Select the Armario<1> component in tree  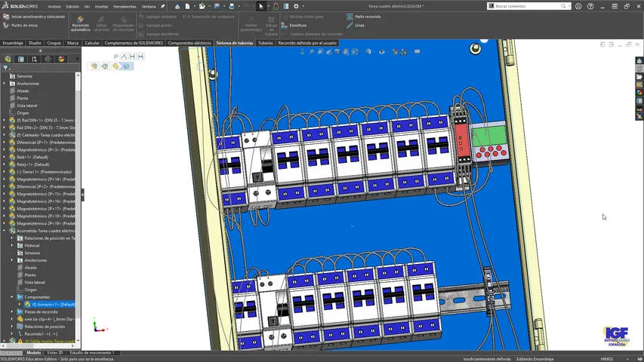click(49, 305)
